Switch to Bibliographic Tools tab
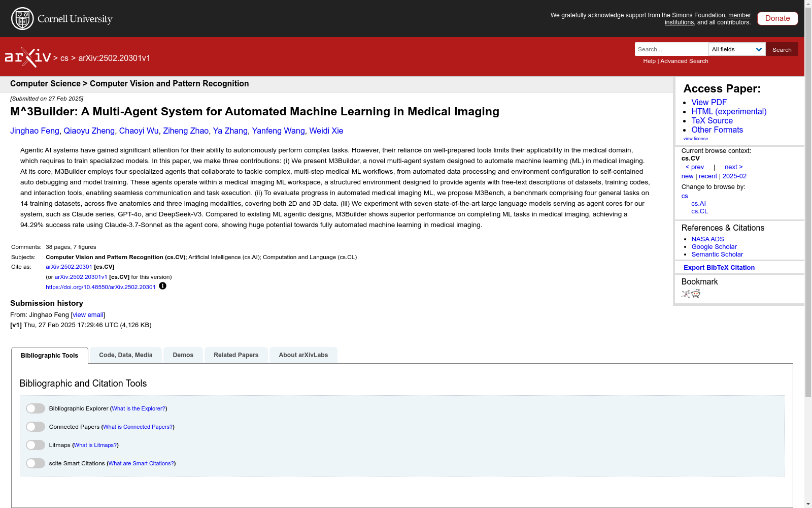This screenshot has height=508, width=812. tap(50, 356)
